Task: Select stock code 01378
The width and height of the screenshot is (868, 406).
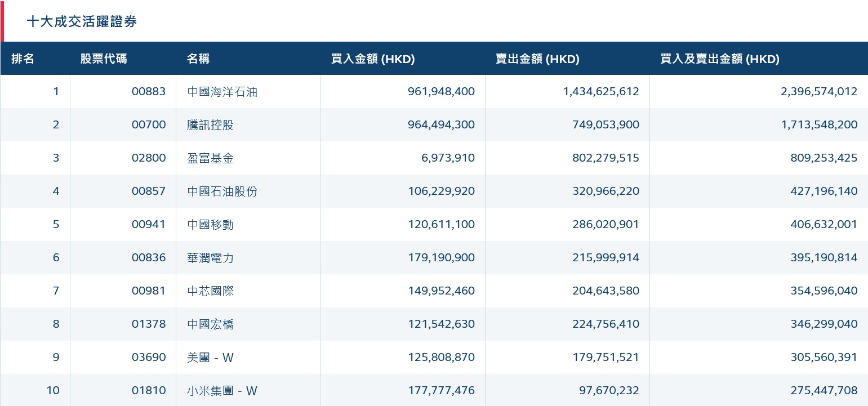Action: pos(149,324)
